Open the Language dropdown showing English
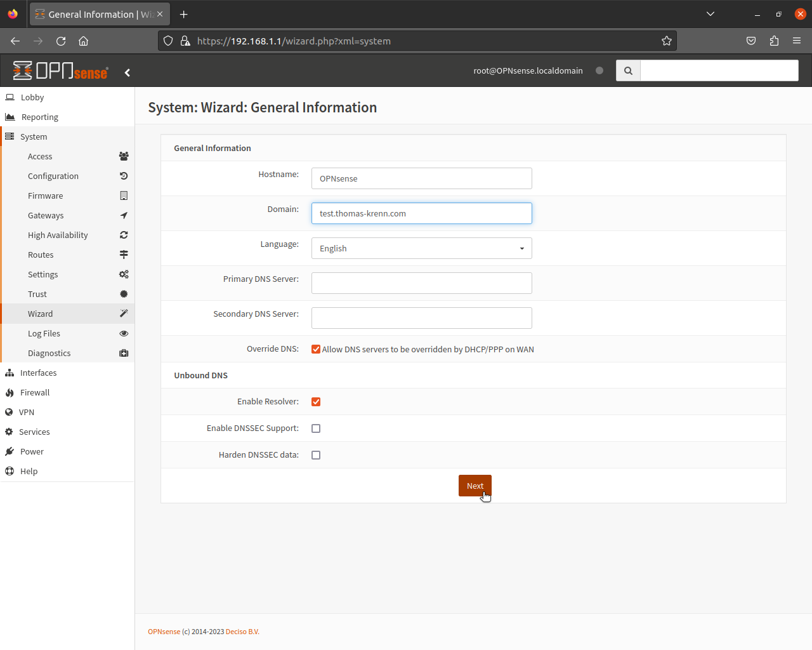 (421, 248)
